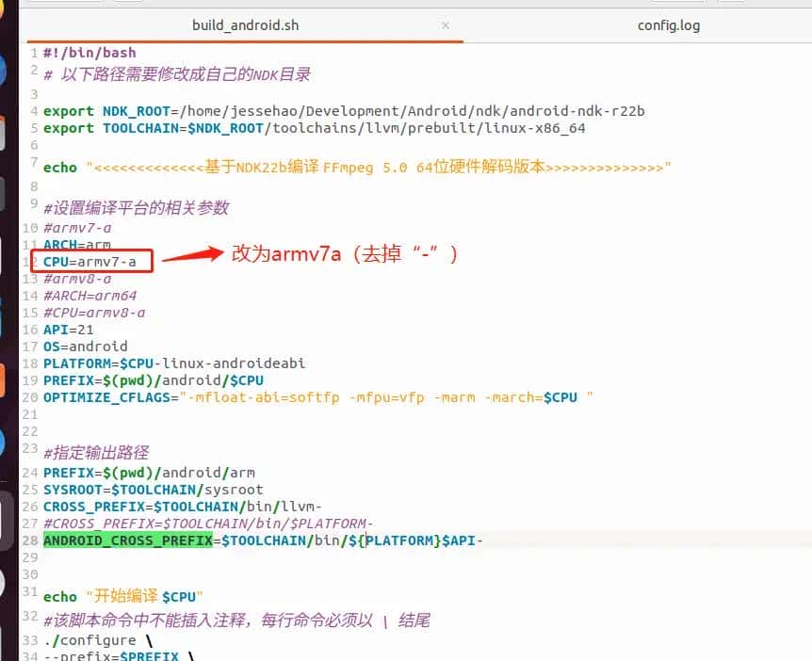
Task: Click the topmost icon in the Ubuntu dock
Action: (x=8, y=8)
